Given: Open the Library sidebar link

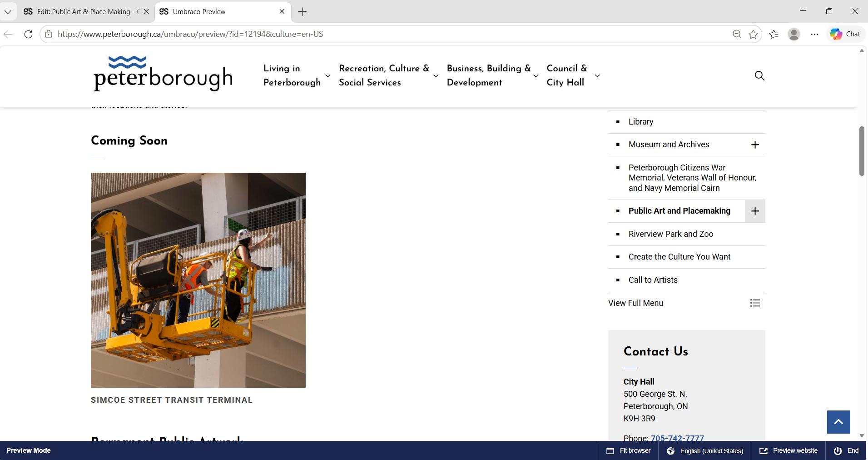Looking at the screenshot, I should point(641,122).
